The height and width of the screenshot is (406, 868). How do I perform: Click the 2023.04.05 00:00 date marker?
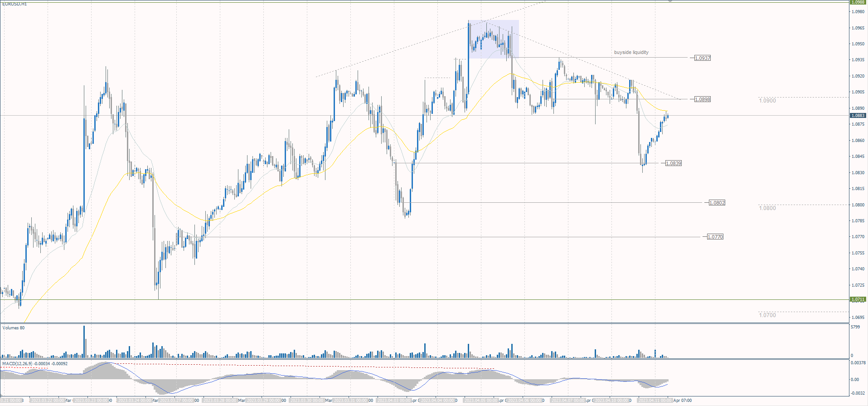[482, 401]
